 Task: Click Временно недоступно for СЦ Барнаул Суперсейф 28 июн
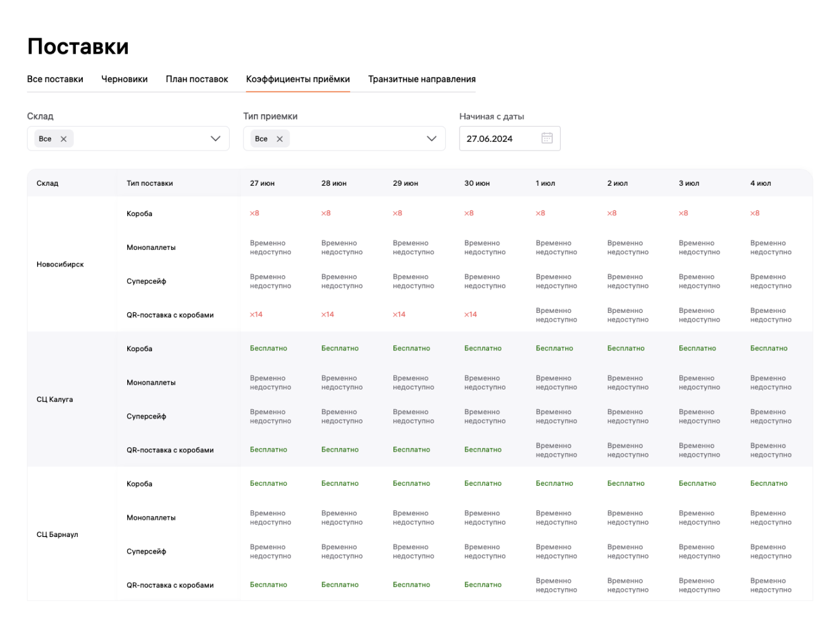point(342,552)
